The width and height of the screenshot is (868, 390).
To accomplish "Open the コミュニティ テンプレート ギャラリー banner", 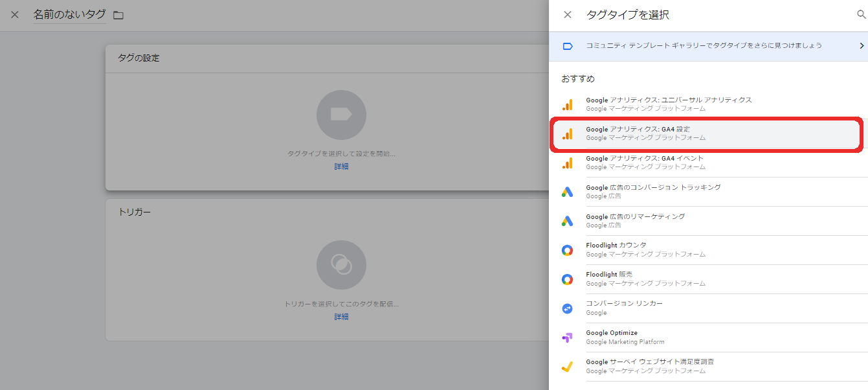I will 708,46.
